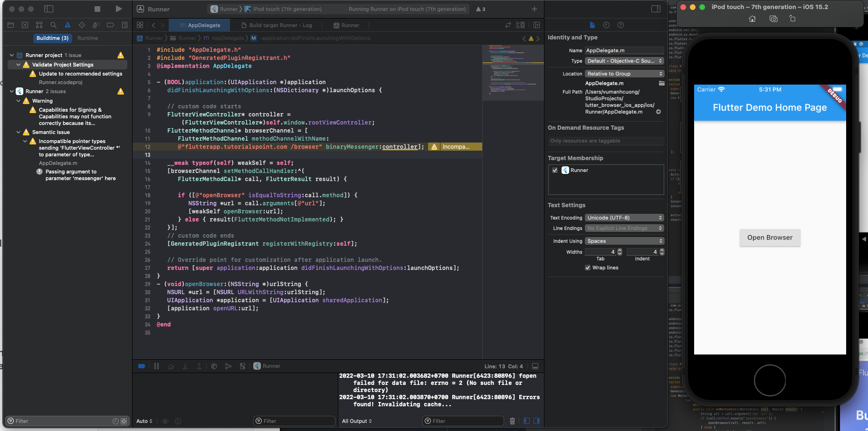
Task: Open the Location Relative to Group dropdown
Action: coord(624,74)
